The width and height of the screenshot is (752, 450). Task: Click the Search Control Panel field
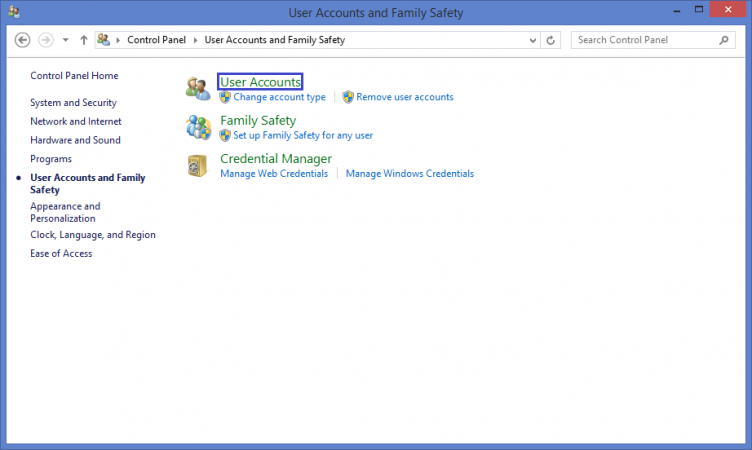tap(645, 40)
